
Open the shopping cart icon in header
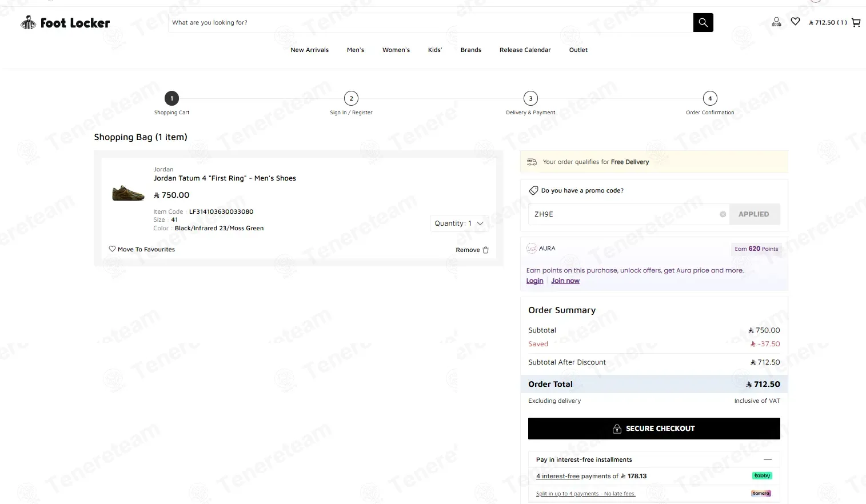[856, 23]
